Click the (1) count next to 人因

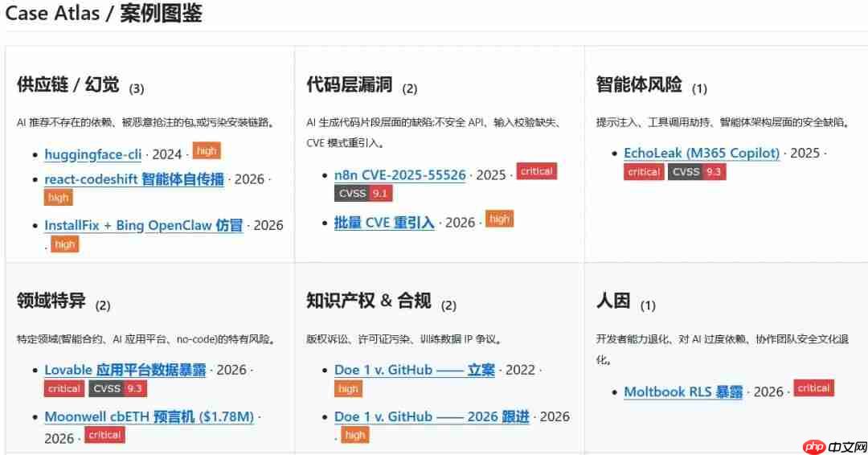pyautogui.click(x=648, y=305)
